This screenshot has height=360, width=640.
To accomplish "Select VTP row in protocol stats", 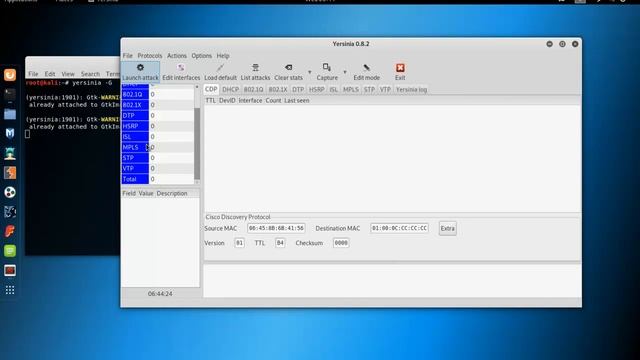I will 158,169.
